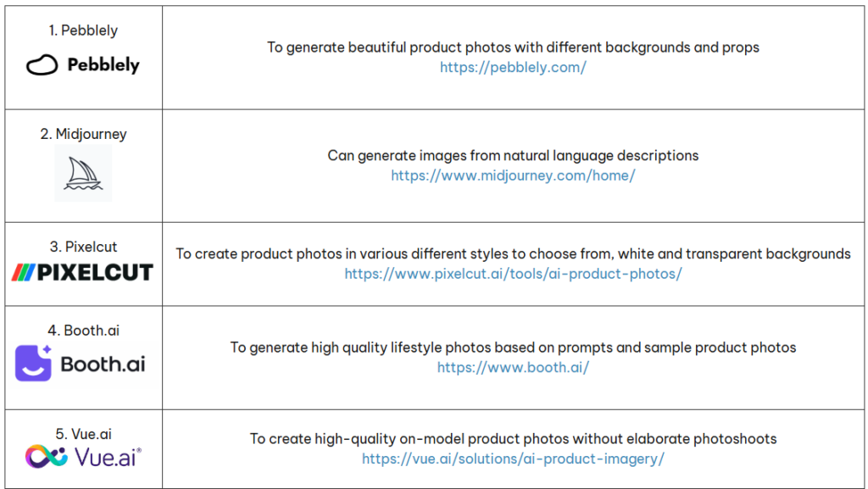
Task: Click 'Can generate images from natural language descriptions'
Action: (x=513, y=155)
